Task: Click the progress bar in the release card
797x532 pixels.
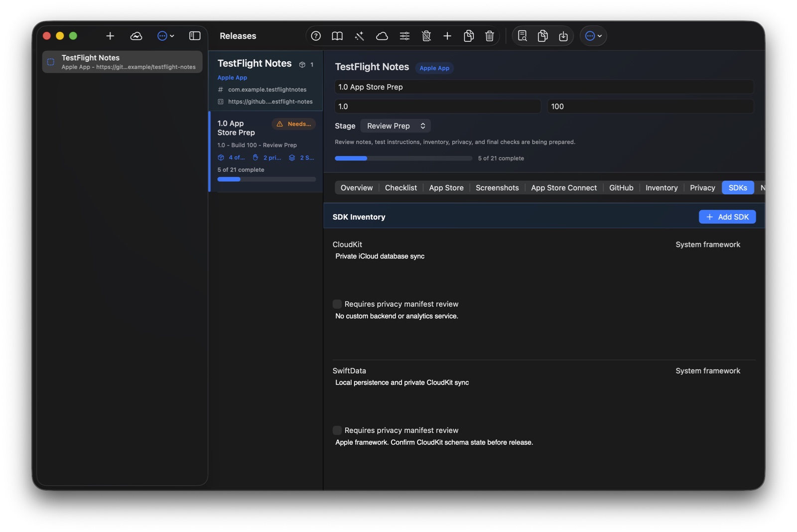Action: tap(266, 179)
